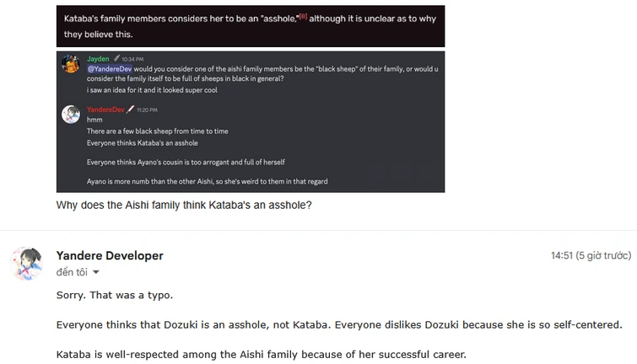Click Discord line "Ayano is more numb"

[207, 181]
